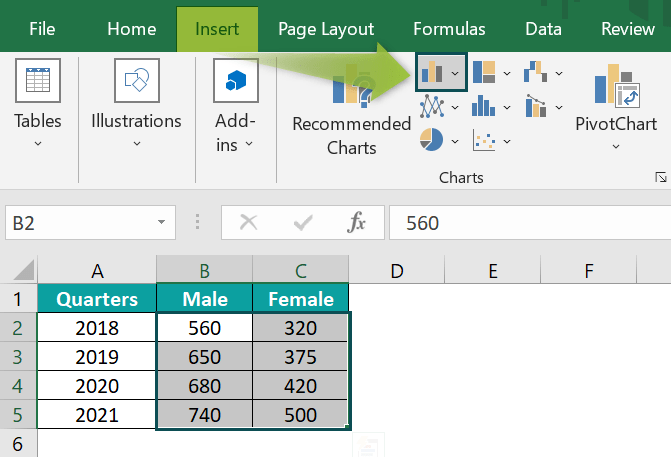Expand the Column chart dropdown arrow
The image size is (671, 457).
455,74
